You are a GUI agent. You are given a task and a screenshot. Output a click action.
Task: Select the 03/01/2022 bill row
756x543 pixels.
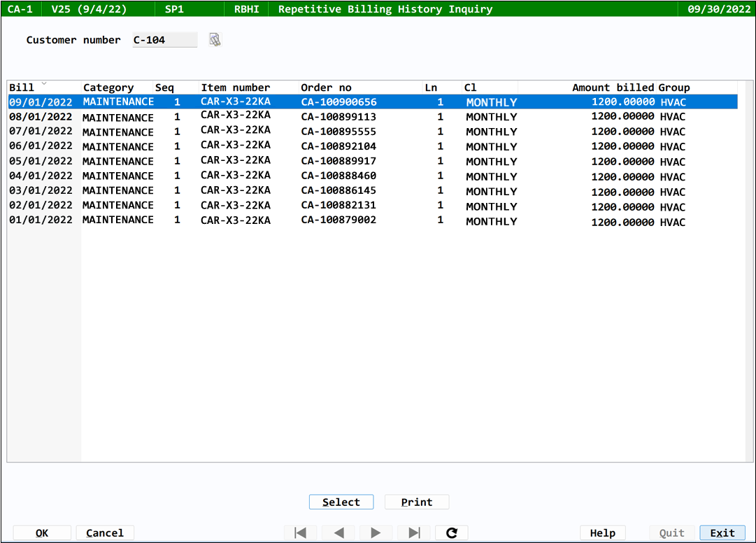click(372, 191)
